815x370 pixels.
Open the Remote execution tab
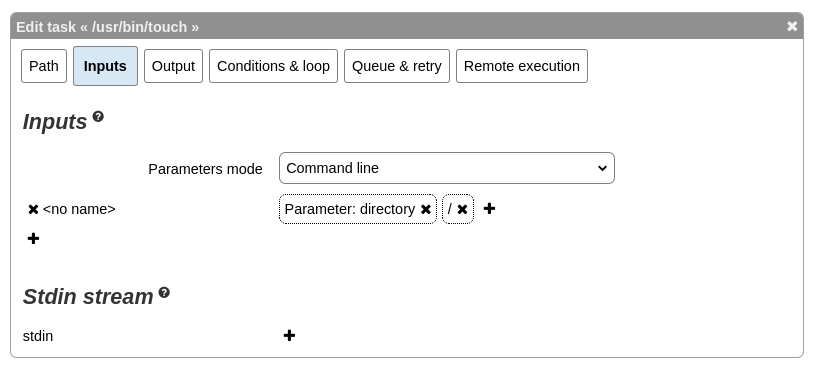522,66
